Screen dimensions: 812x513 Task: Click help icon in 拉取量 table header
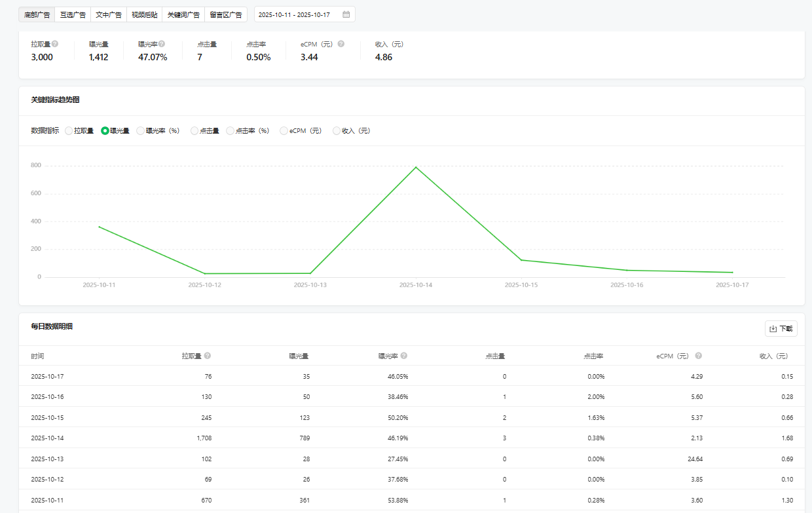(x=208, y=356)
